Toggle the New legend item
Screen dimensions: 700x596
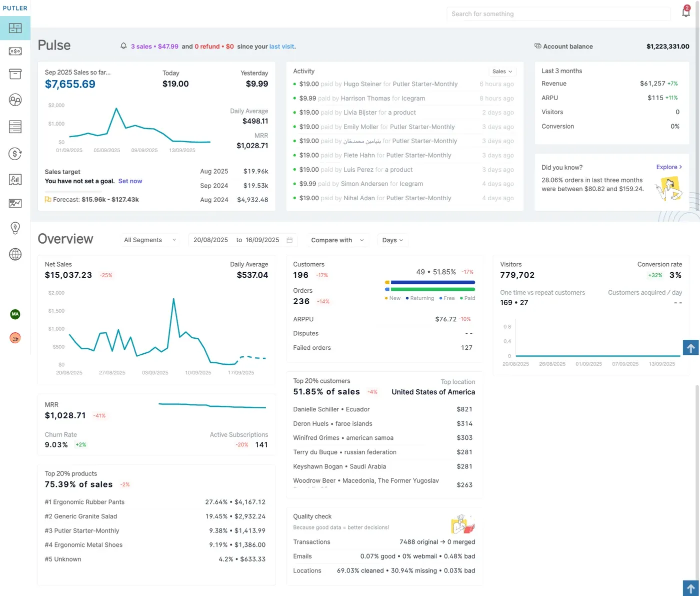point(392,298)
